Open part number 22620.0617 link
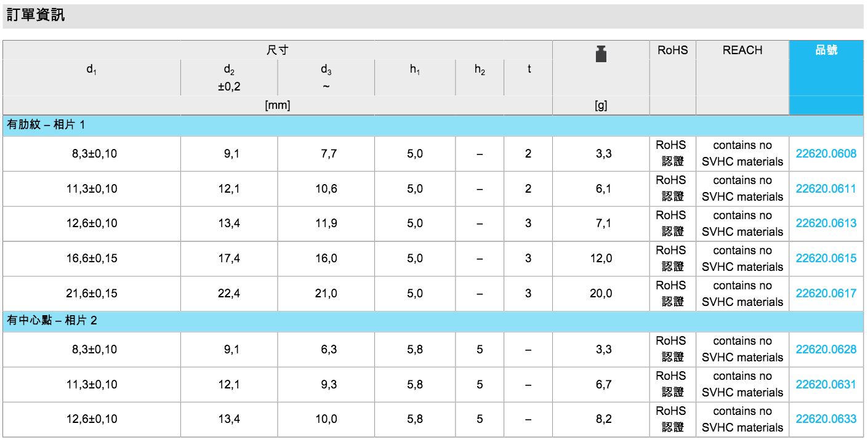The width and height of the screenshot is (868, 442). click(x=826, y=294)
